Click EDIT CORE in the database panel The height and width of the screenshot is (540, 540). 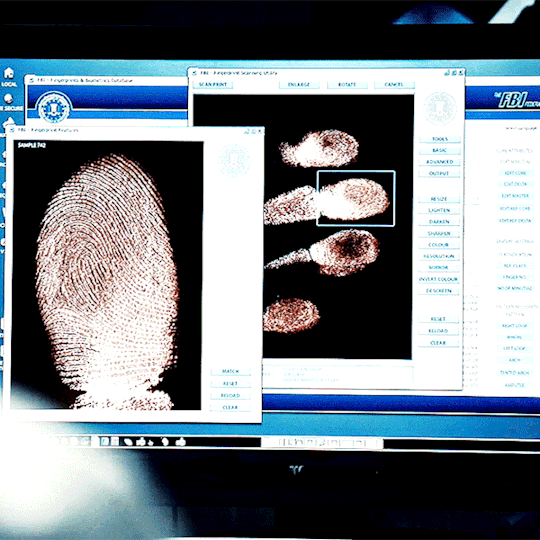515,173
